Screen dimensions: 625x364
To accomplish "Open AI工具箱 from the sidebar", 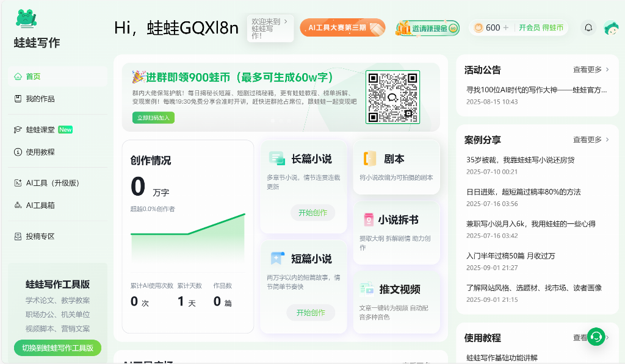I will tap(40, 205).
